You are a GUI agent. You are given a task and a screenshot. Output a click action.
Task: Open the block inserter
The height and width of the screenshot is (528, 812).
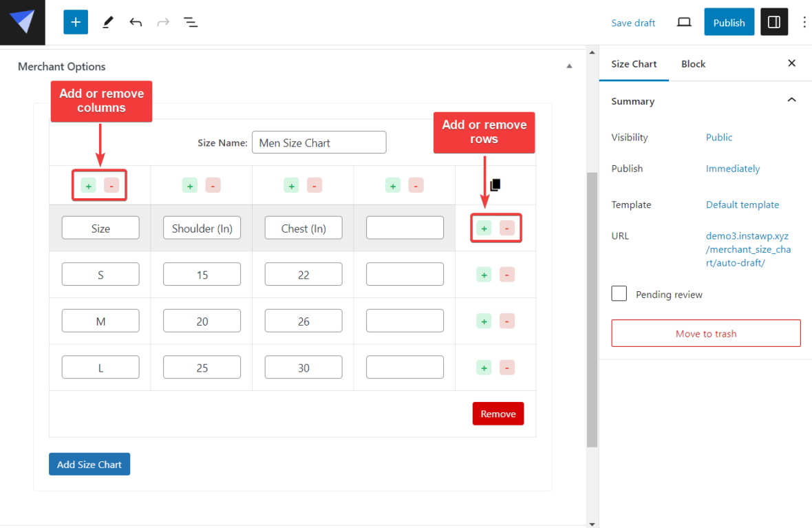point(75,21)
